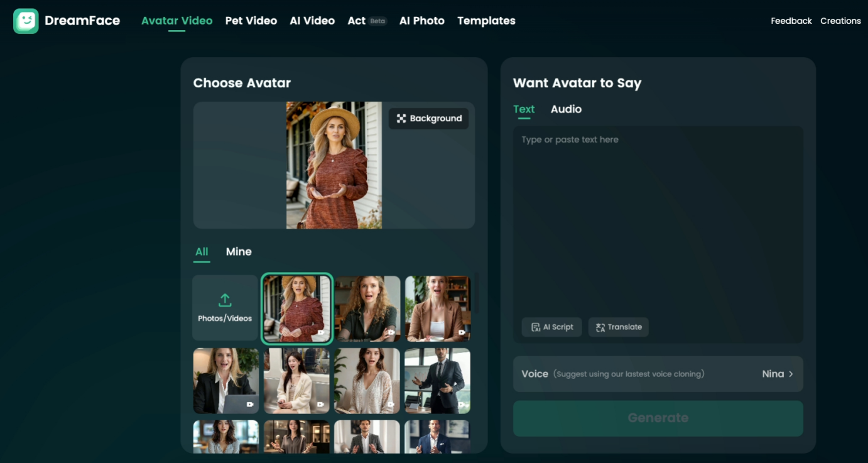Select the Text tab

point(524,109)
